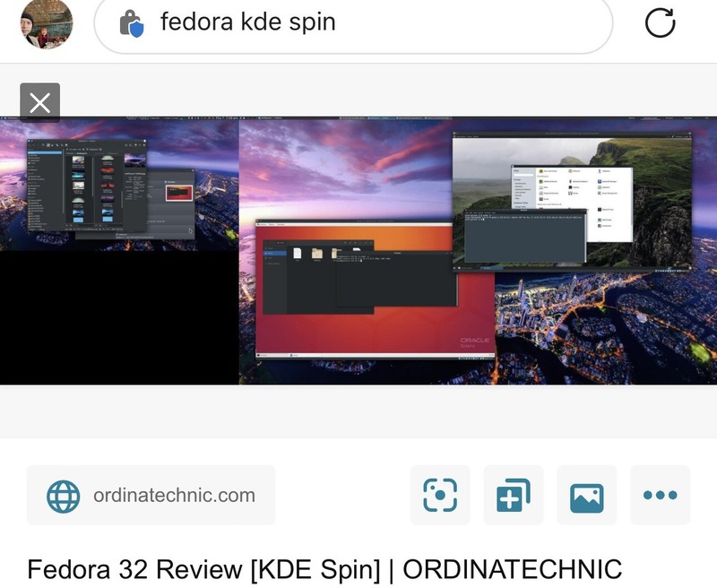Open more options three-dots menu
The width and height of the screenshot is (717, 588).
pyautogui.click(x=660, y=495)
